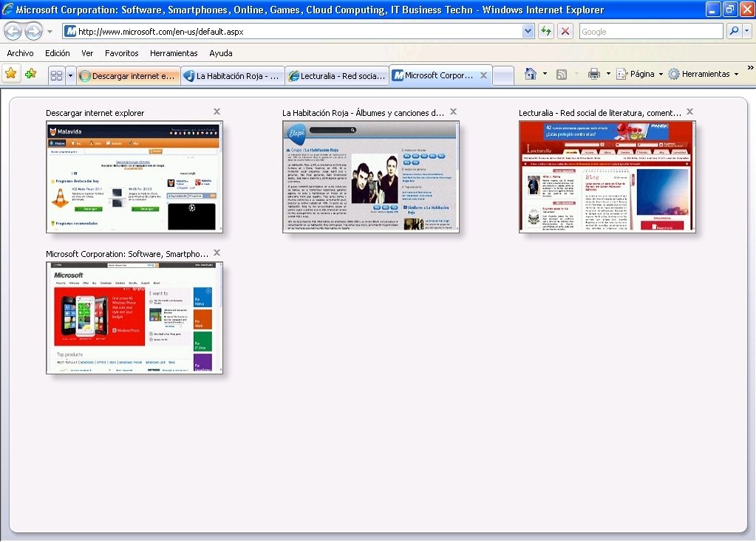The height and width of the screenshot is (542, 756).
Task: Open the Favoritos menu
Action: click(x=121, y=53)
